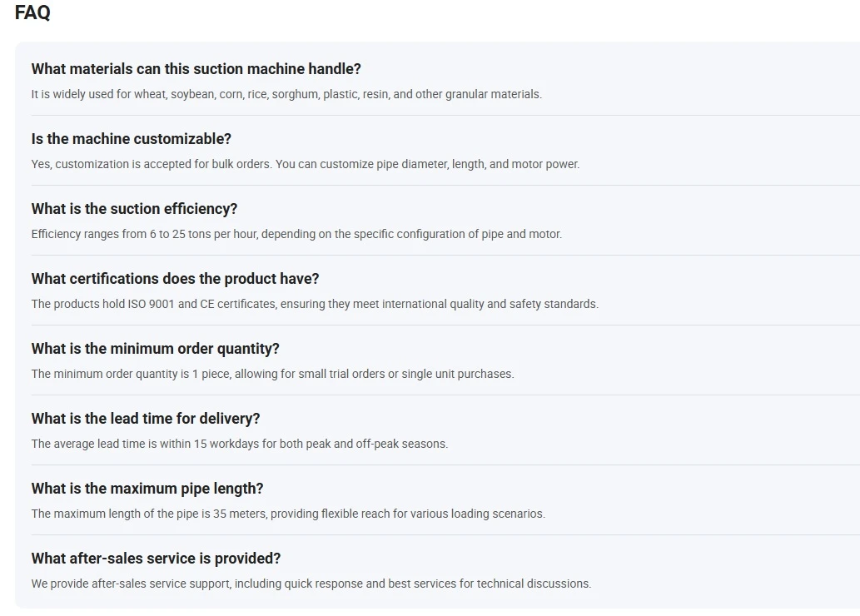
Task: Click the answer stating minimum is 1 piece
Action: (x=272, y=374)
